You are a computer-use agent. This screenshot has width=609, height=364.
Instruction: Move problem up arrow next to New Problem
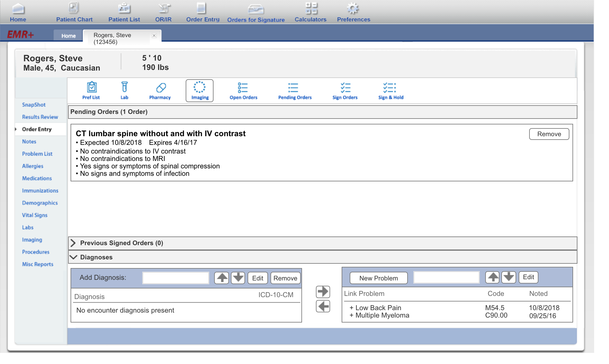pos(492,277)
